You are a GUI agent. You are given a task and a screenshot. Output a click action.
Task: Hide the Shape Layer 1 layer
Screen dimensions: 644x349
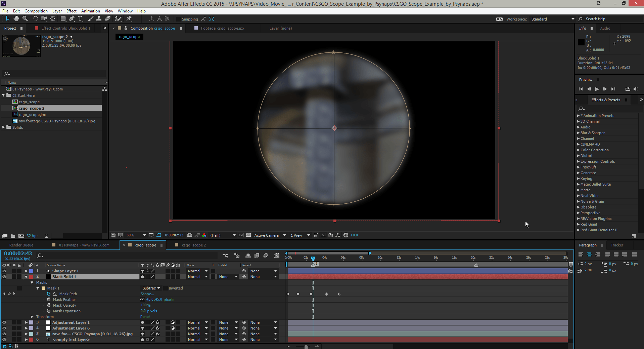tap(4, 271)
